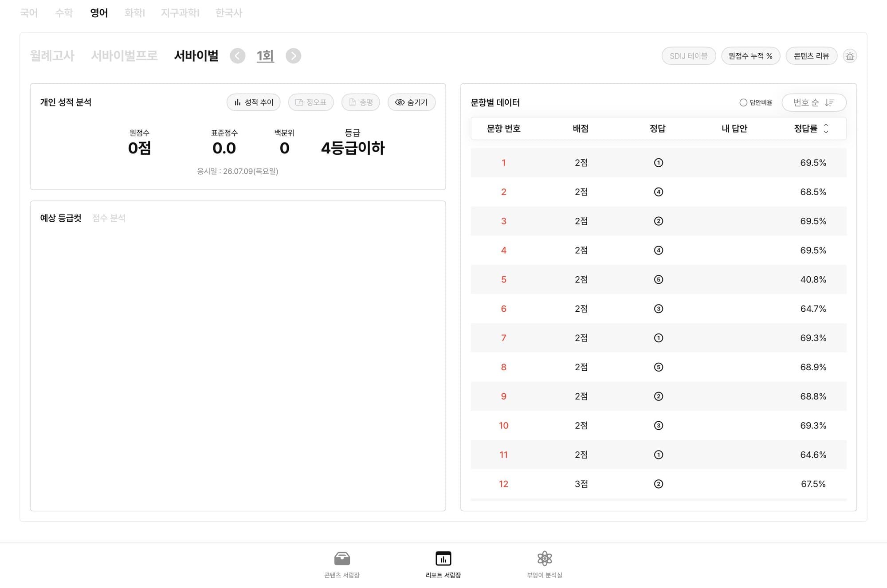The image size is (887, 588).
Task: Click the 67.5% correct rate value
Action: 813,484
